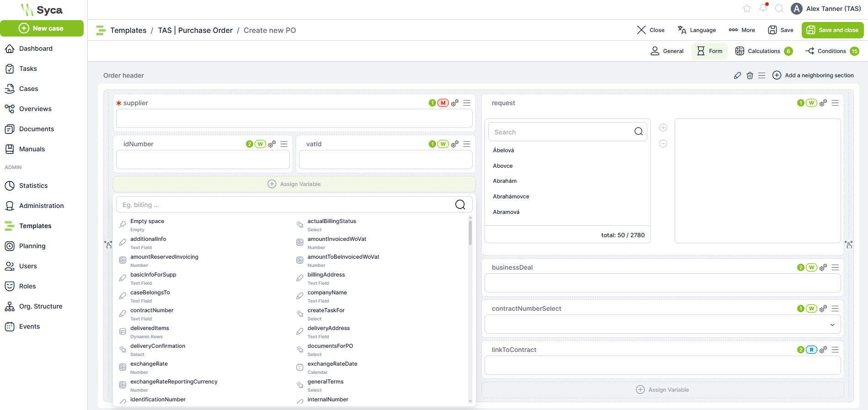Viewport: 868px width, 410px height.
Task: Toggle the M mandatory badge on supplier field
Action: tap(443, 103)
